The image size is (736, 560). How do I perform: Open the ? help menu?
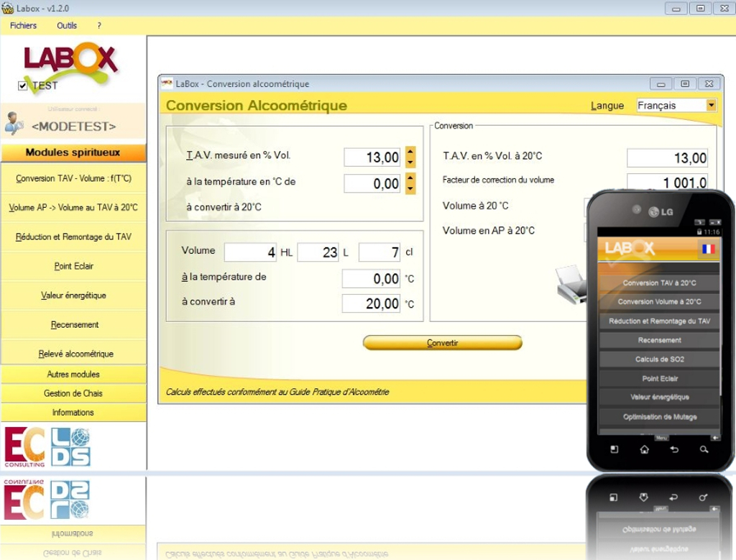pos(99,26)
